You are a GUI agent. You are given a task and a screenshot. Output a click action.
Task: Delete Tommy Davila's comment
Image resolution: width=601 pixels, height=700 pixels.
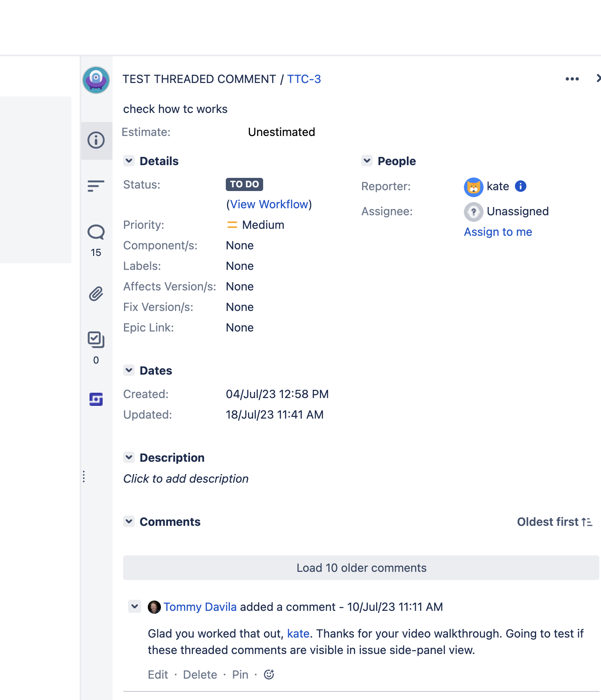[200, 675]
